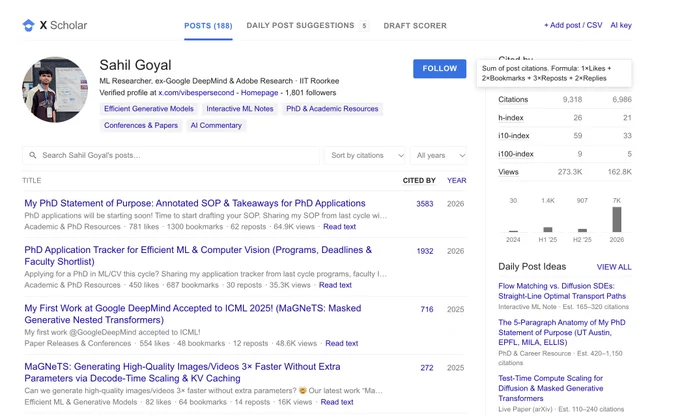Screen dimensions: 680x416
Task: Click the Add post / CSV link
Action: [x=573, y=25]
